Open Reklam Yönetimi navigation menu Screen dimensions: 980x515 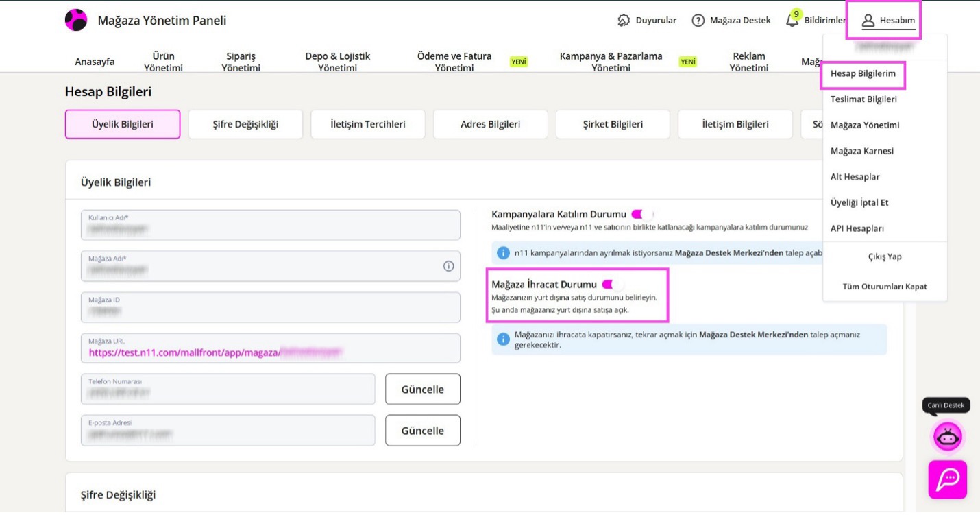click(749, 62)
